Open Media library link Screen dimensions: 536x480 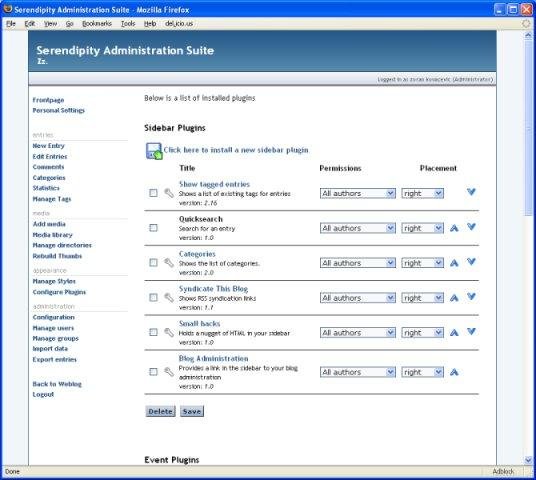[x=52, y=235]
